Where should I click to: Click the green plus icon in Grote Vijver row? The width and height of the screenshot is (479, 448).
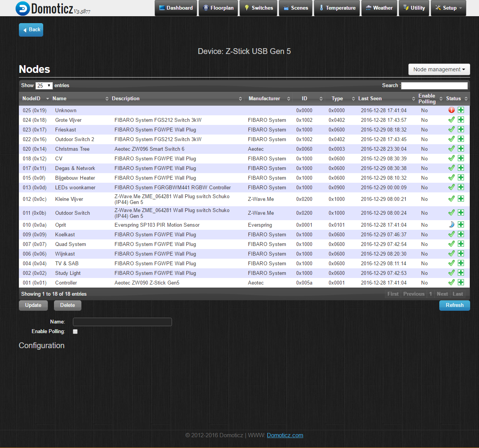(461, 120)
